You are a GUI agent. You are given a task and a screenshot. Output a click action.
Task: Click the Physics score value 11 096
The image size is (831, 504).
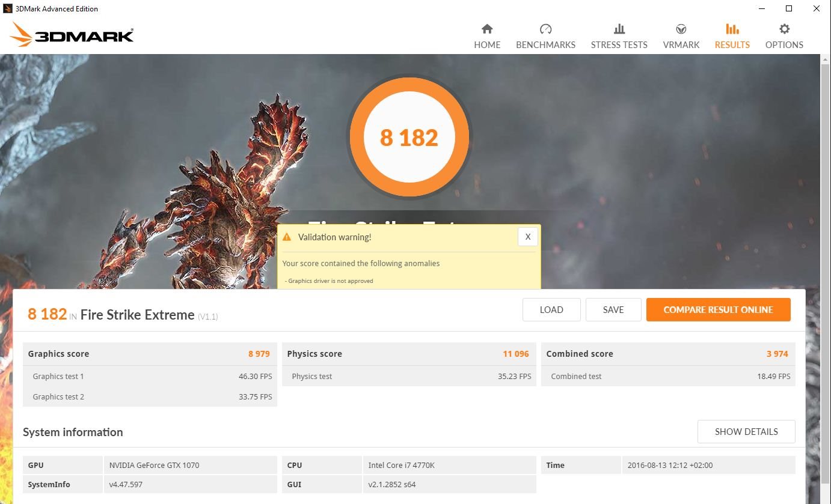[x=516, y=354]
